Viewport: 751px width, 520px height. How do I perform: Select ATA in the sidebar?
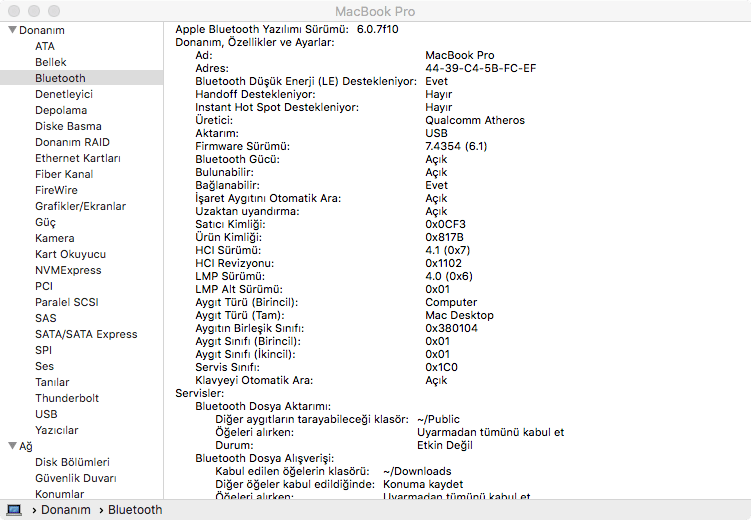tap(45, 46)
